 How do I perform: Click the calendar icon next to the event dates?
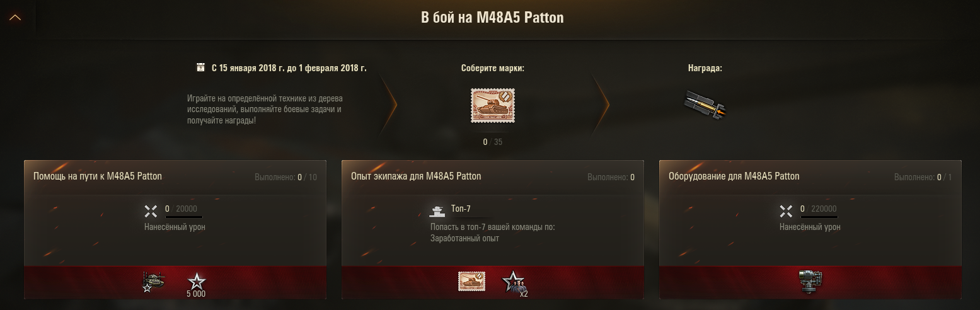point(201,67)
